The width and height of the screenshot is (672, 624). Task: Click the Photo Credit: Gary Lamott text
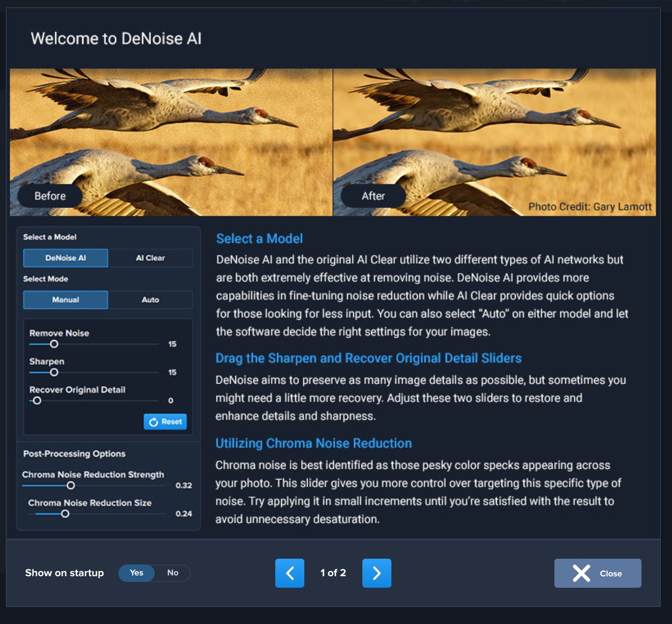(590, 207)
